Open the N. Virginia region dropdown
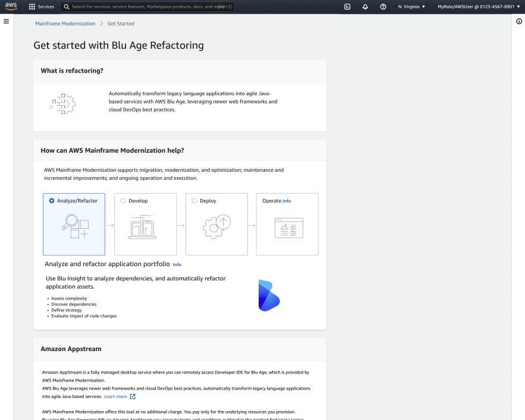The height and width of the screenshot is (420, 525). click(411, 7)
